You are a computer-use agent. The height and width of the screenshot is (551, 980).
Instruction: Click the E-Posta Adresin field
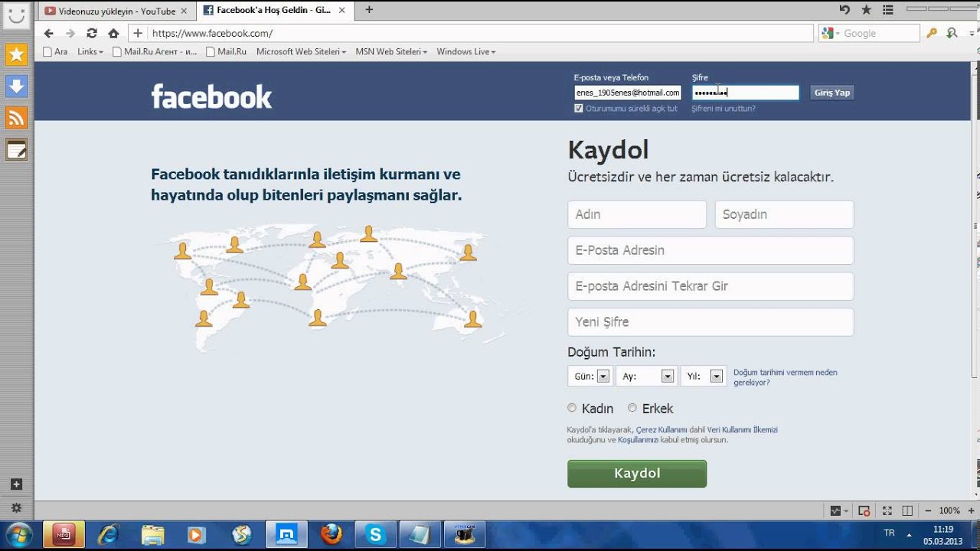click(x=710, y=250)
